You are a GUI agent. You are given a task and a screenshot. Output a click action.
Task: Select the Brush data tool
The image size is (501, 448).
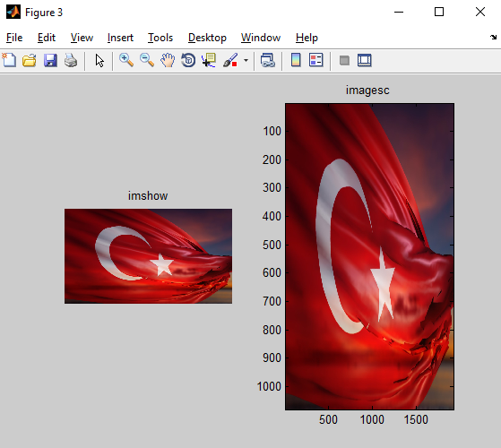230,60
